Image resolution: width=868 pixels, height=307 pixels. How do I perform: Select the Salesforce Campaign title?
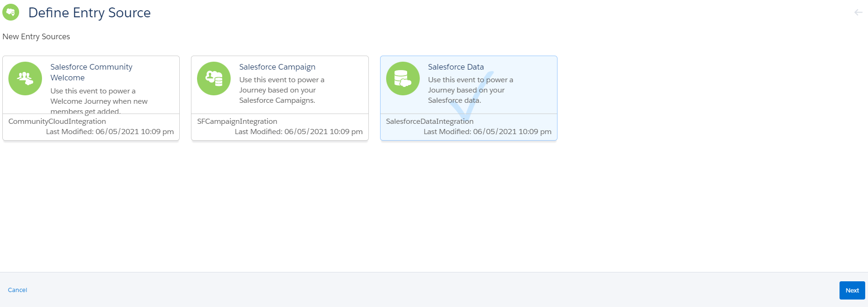coord(277,67)
